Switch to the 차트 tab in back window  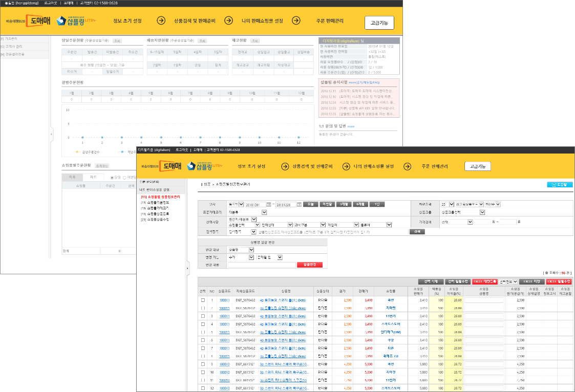(93, 177)
